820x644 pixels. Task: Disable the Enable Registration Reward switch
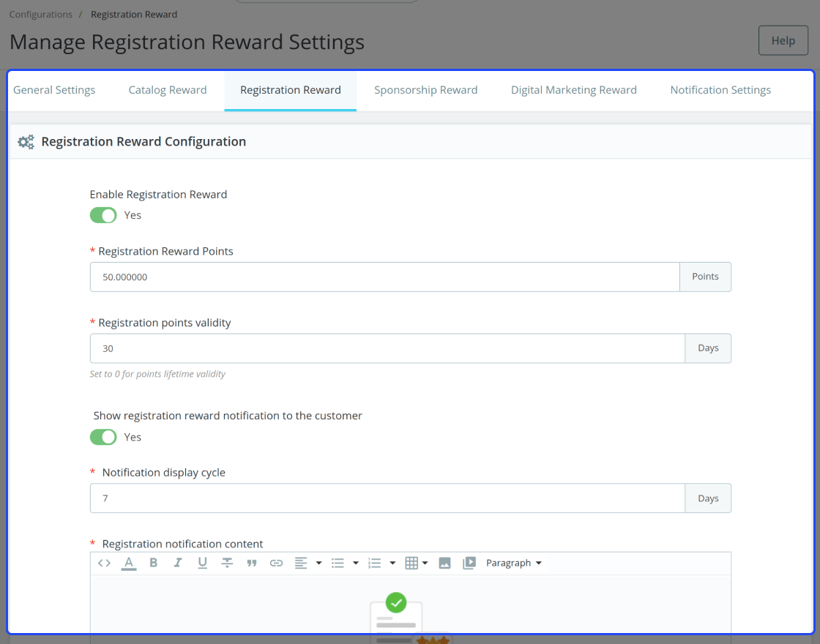tap(103, 215)
